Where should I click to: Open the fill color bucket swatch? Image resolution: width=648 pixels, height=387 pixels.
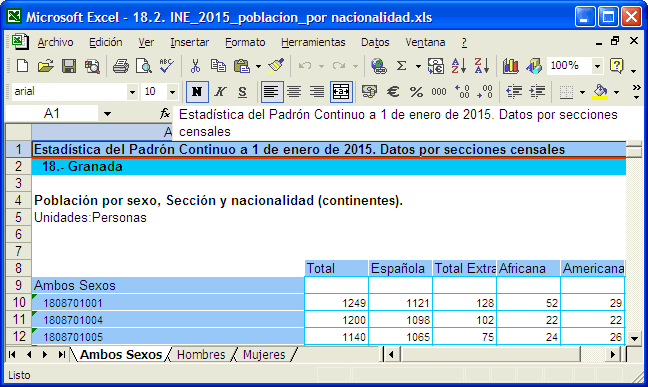tap(600, 91)
